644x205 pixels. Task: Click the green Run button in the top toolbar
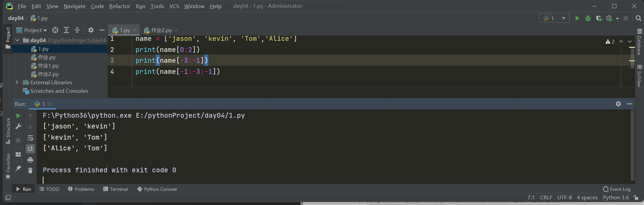click(x=577, y=18)
